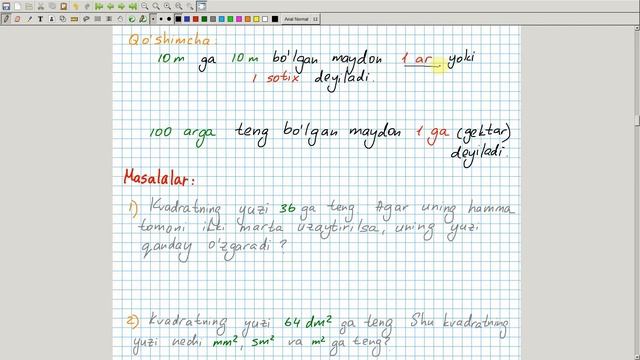This screenshot has height=360, width=640.
Task: Fit page width zoom icon
Action: click(x=156, y=6)
